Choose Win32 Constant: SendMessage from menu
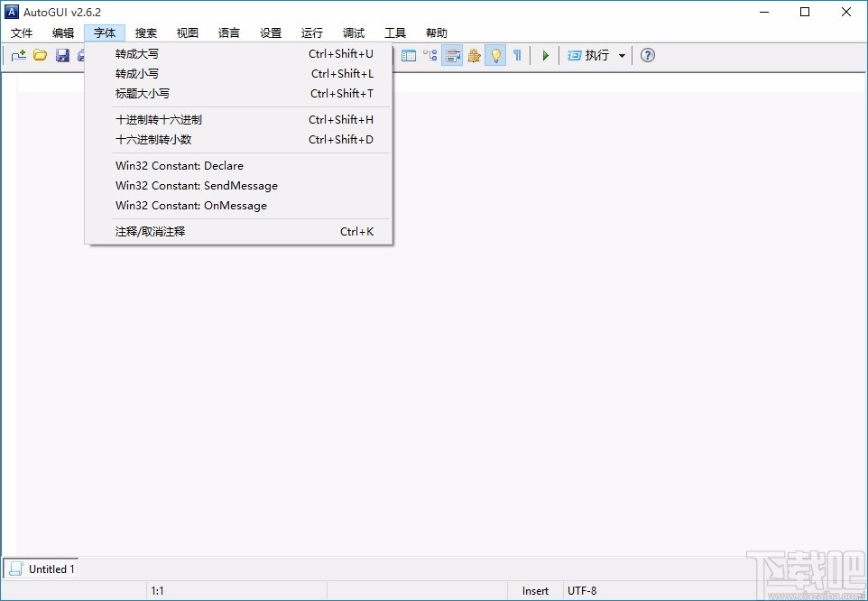Image resolution: width=868 pixels, height=601 pixels. coord(197,185)
